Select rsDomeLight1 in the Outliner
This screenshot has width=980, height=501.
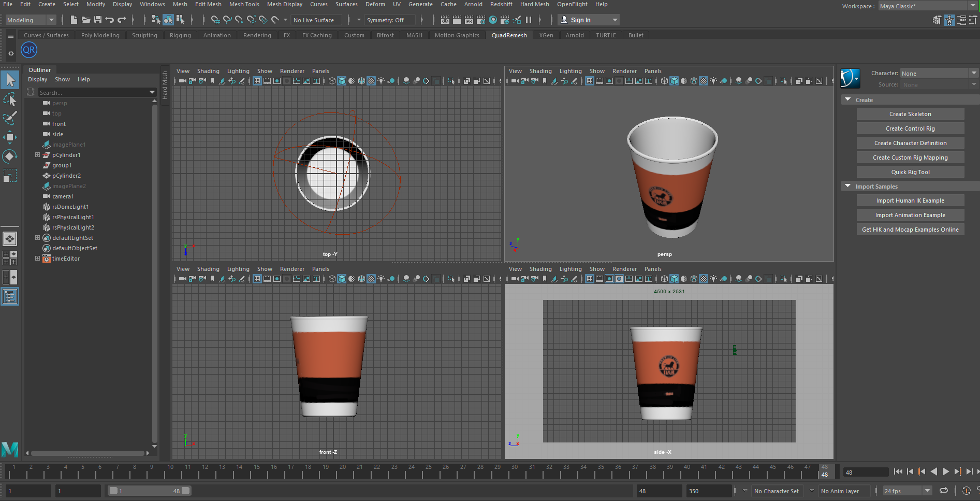click(x=70, y=207)
